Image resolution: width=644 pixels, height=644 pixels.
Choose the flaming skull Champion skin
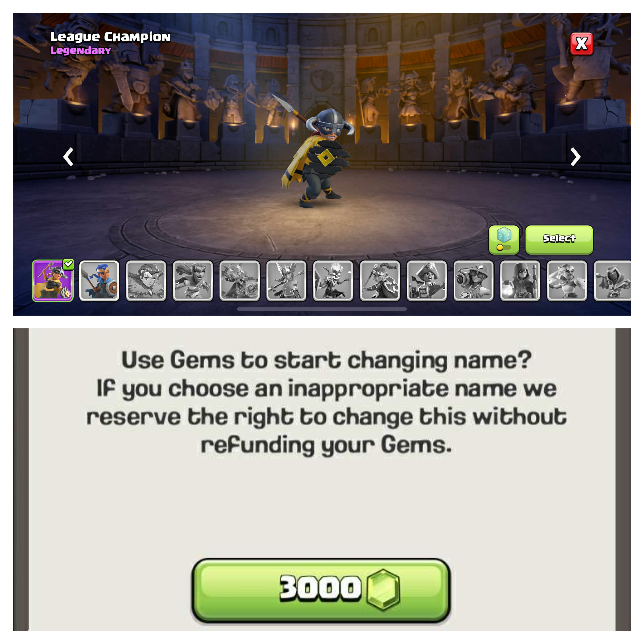(333, 281)
